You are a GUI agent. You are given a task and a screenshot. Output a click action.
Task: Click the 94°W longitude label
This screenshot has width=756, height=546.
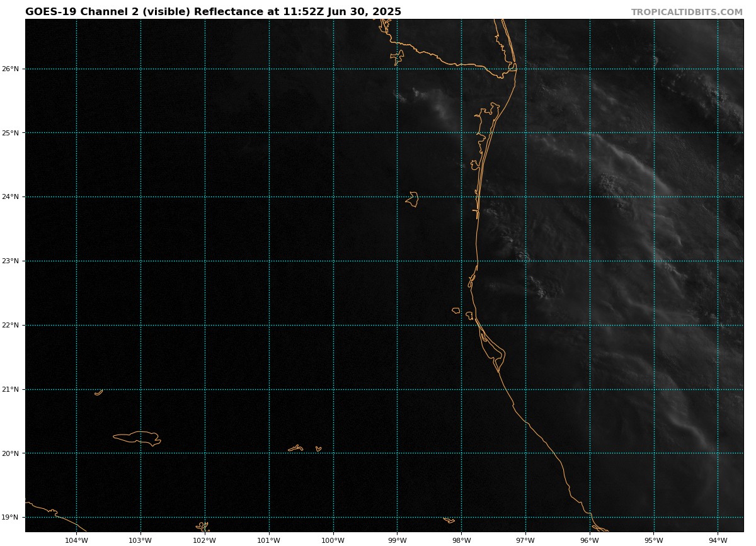pos(718,540)
